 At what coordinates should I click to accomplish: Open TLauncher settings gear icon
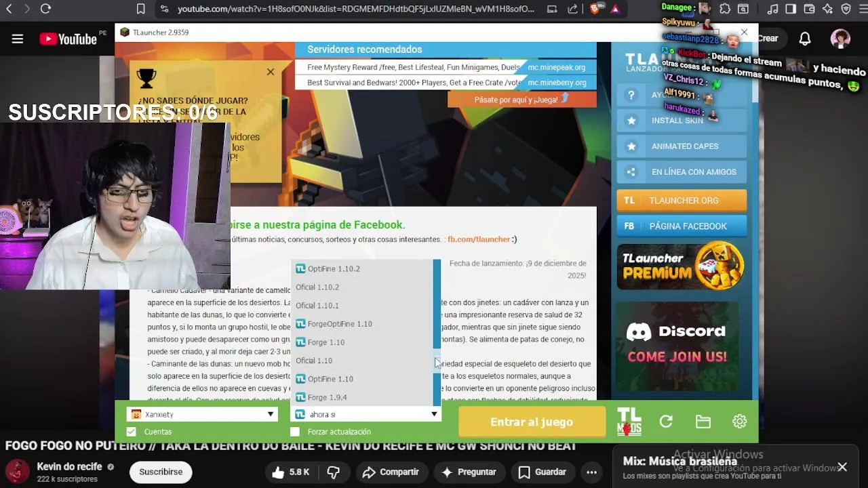739,422
